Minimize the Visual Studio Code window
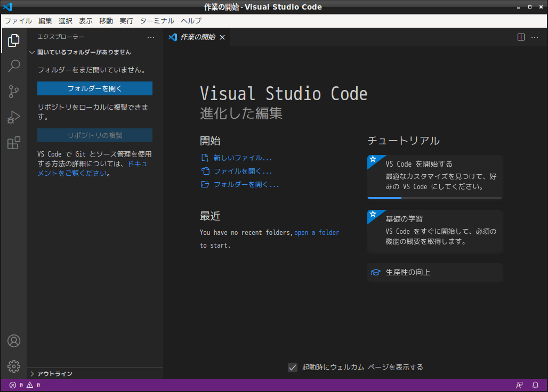Screen dimensions: 548x392 pos(519,7)
